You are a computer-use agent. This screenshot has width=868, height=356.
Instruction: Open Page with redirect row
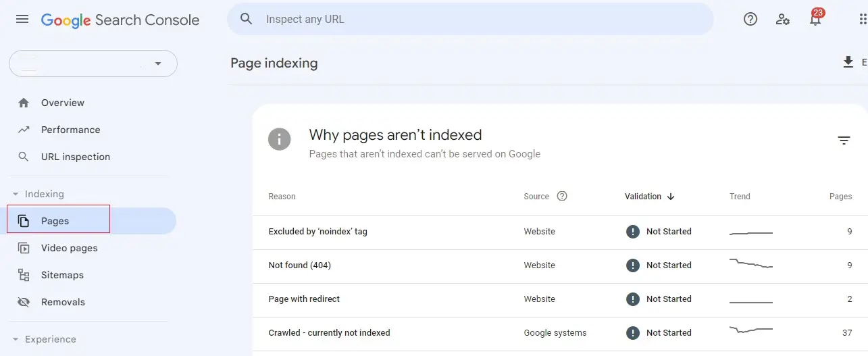pos(560,299)
